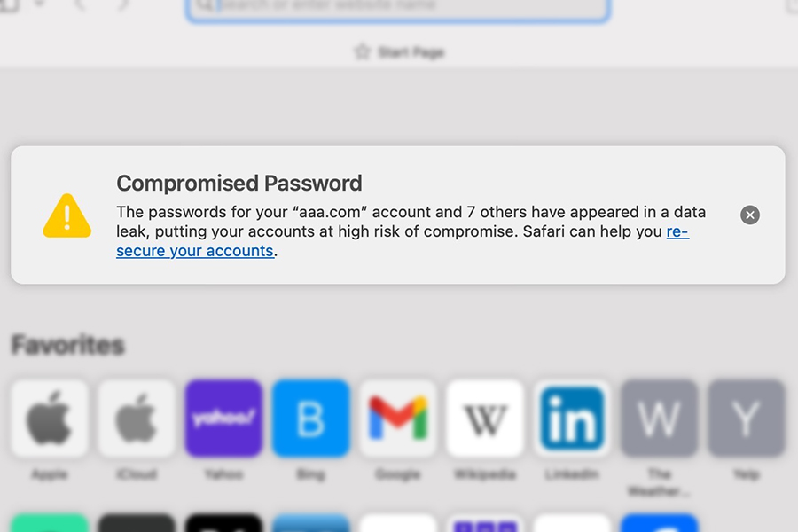Open the Wikipedia favorite
The image size is (798, 532).
[x=484, y=419]
